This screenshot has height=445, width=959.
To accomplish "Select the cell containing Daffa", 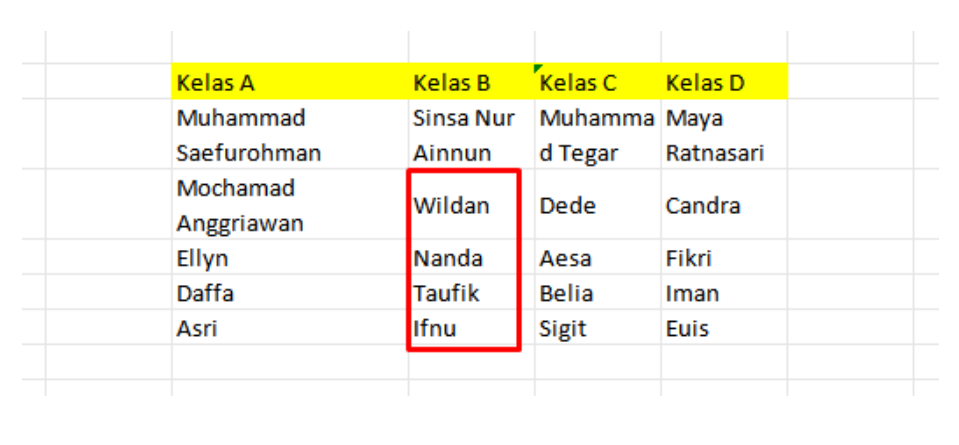I will click(x=289, y=294).
